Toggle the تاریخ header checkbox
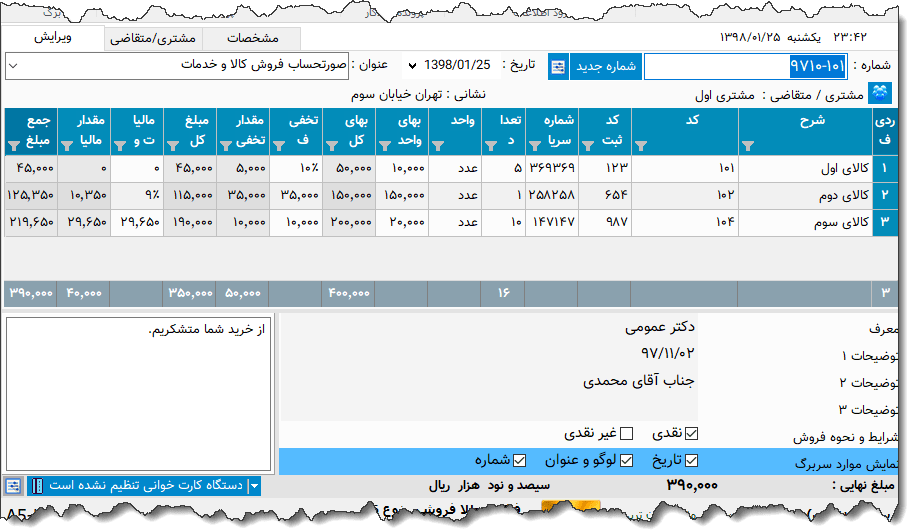 (x=691, y=460)
